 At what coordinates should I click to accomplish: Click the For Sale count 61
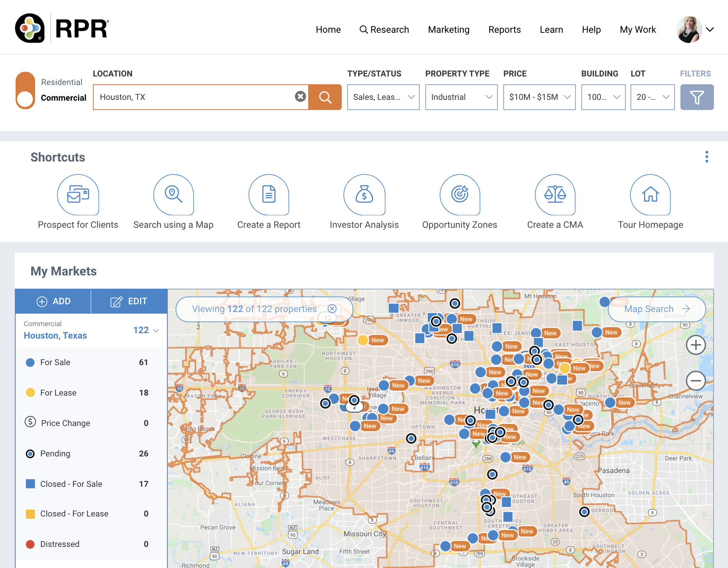tap(144, 362)
